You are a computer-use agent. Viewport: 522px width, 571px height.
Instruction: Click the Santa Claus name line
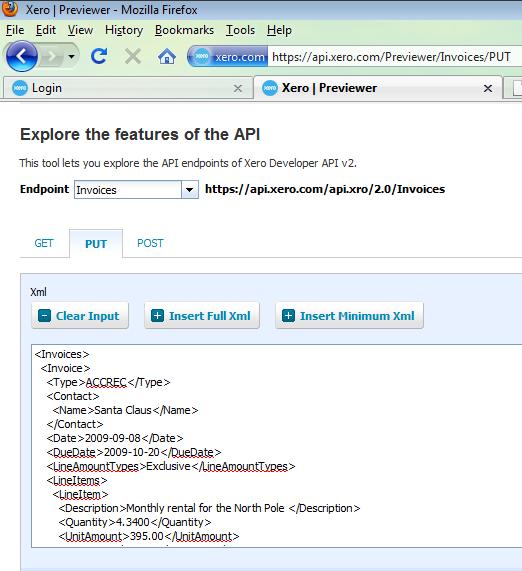tap(125, 410)
